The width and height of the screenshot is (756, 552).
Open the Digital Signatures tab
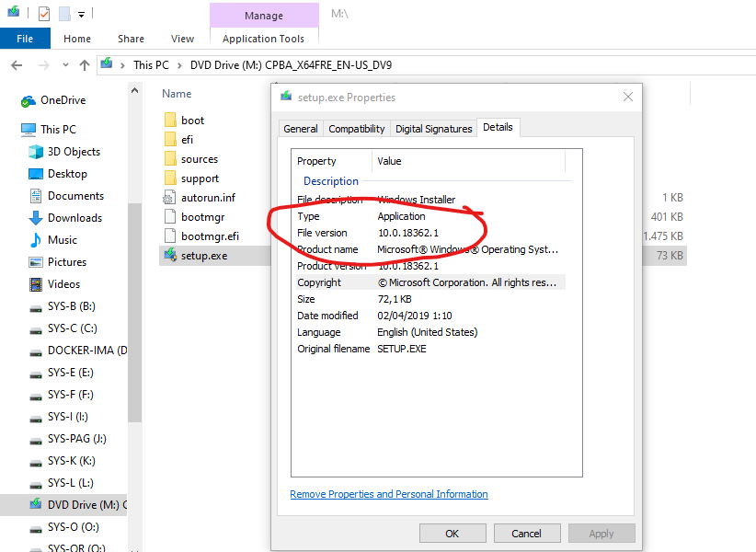(433, 129)
